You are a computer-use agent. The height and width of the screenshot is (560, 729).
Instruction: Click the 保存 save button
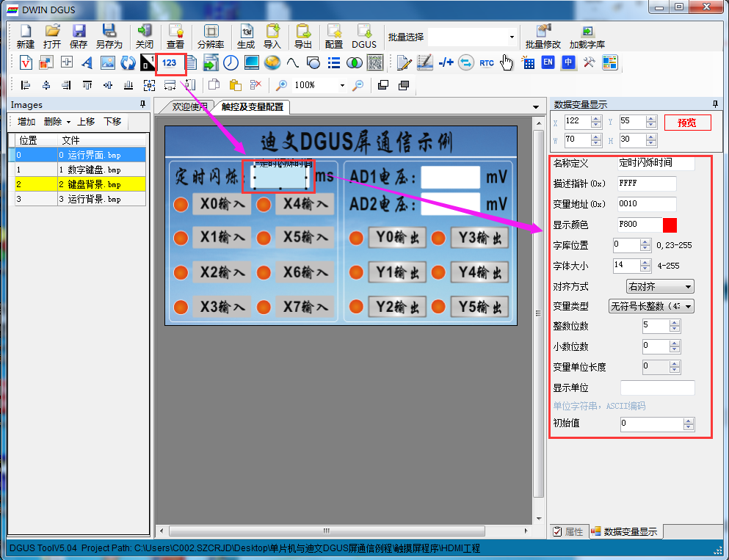point(79,37)
